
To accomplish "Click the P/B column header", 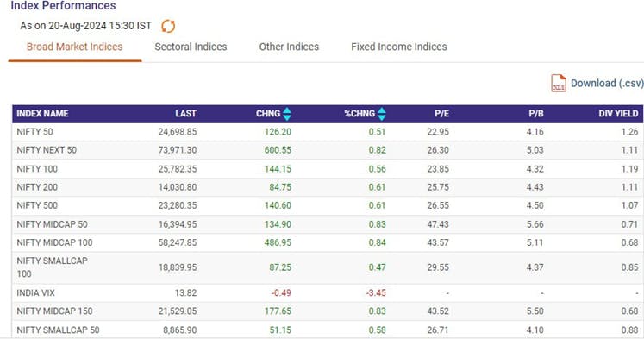I will (x=536, y=114).
